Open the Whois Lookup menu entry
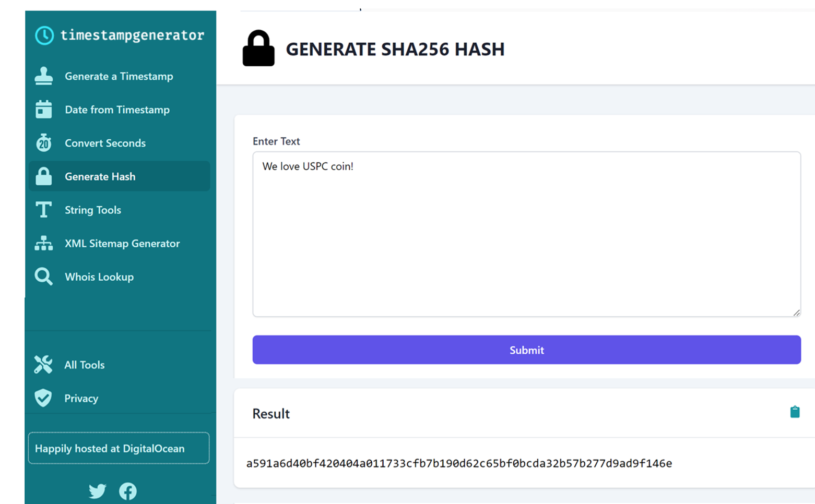This screenshot has width=815, height=504. (99, 277)
